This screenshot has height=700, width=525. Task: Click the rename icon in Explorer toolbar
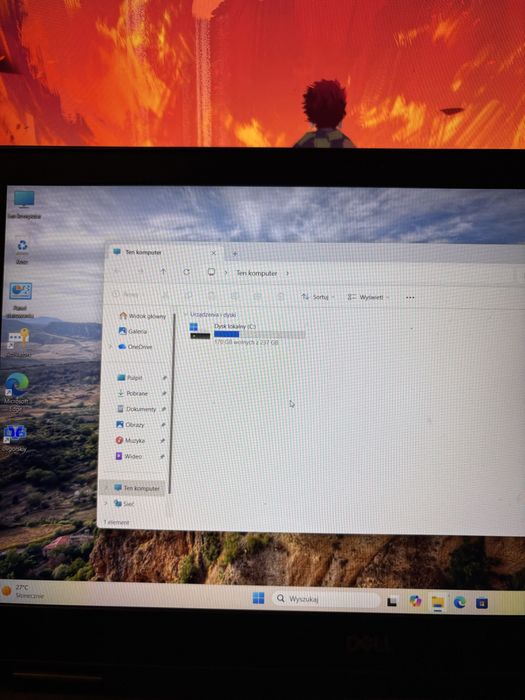235,296
